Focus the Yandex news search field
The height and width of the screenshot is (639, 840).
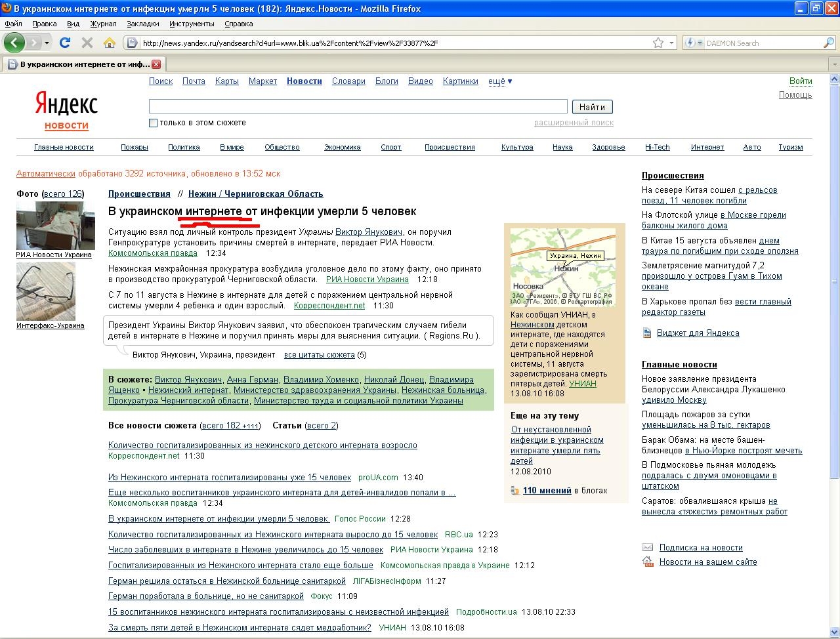tap(358, 106)
